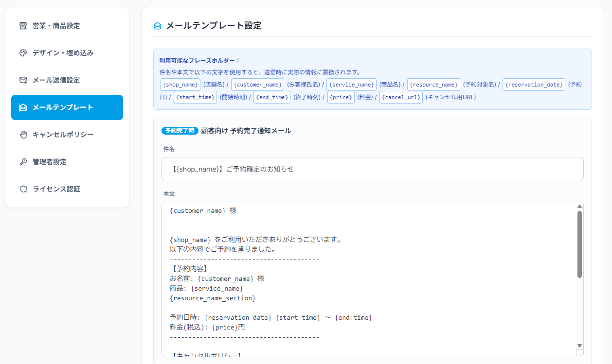Click the {price} placeholder tag
Screen dimensions: 612x364
[341, 97]
